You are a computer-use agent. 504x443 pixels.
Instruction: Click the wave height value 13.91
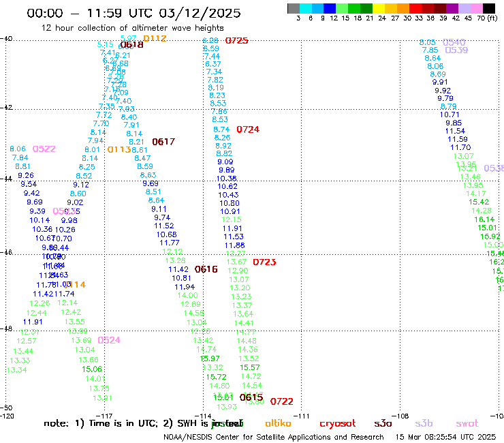coord(103,398)
